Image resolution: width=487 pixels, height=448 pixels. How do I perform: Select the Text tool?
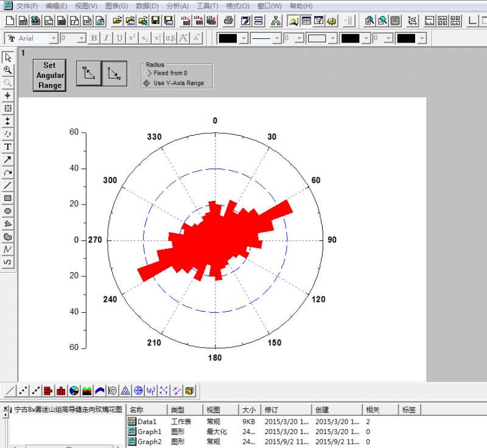(x=8, y=147)
